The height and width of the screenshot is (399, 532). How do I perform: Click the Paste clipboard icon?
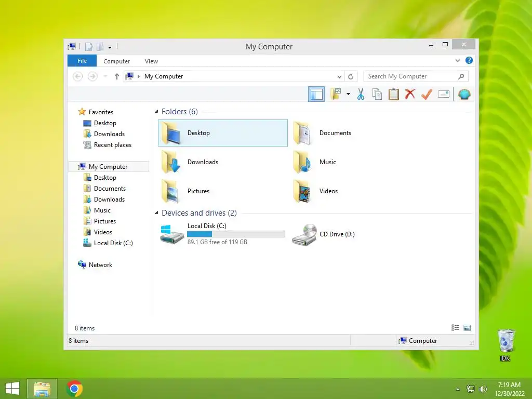pyautogui.click(x=394, y=94)
